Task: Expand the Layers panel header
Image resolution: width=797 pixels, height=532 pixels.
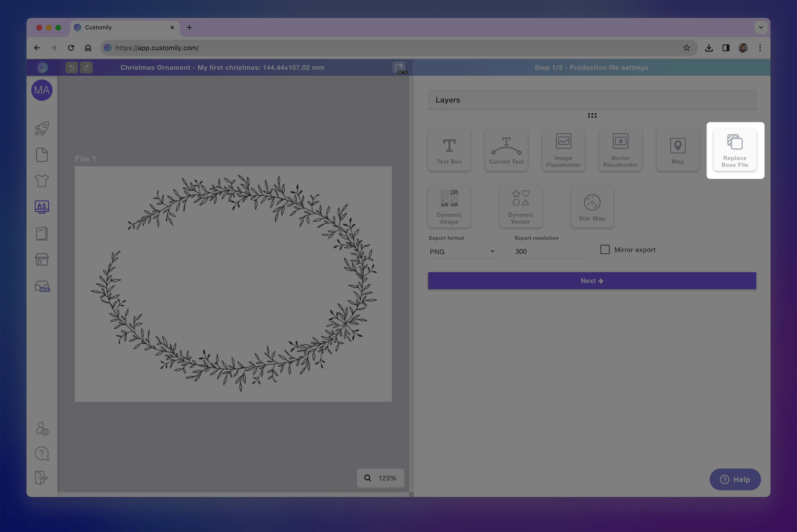Action: tap(592, 100)
